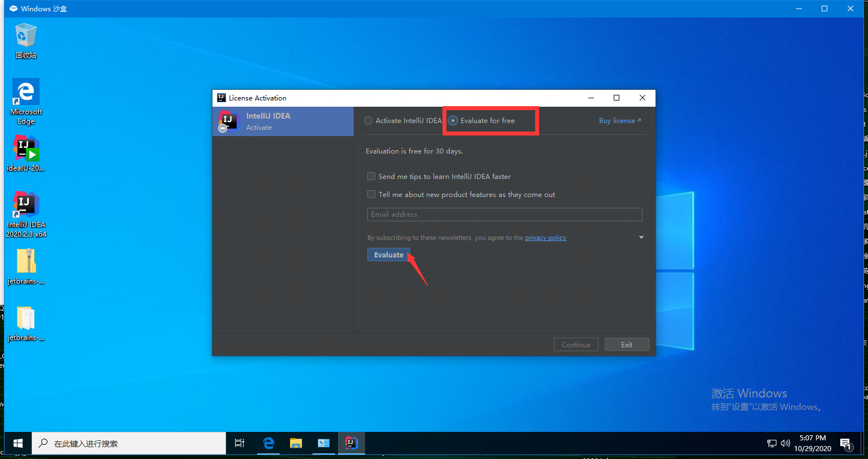This screenshot has width=868, height=459.
Task: Open File Explorer from the taskbar
Action: click(296, 443)
